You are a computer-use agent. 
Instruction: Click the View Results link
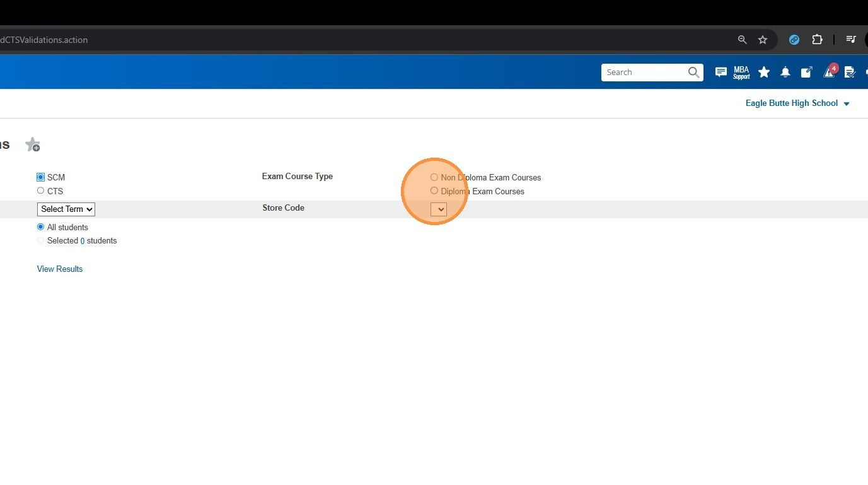point(60,269)
